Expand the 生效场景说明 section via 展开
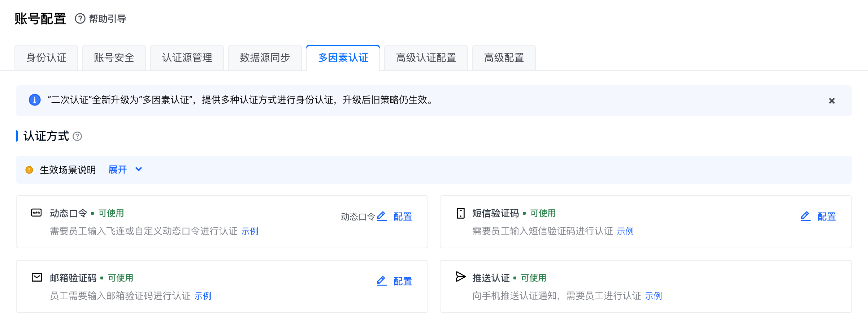The width and height of the screenshot is (868, 321). pyautogui.click(x=118, y=170)
